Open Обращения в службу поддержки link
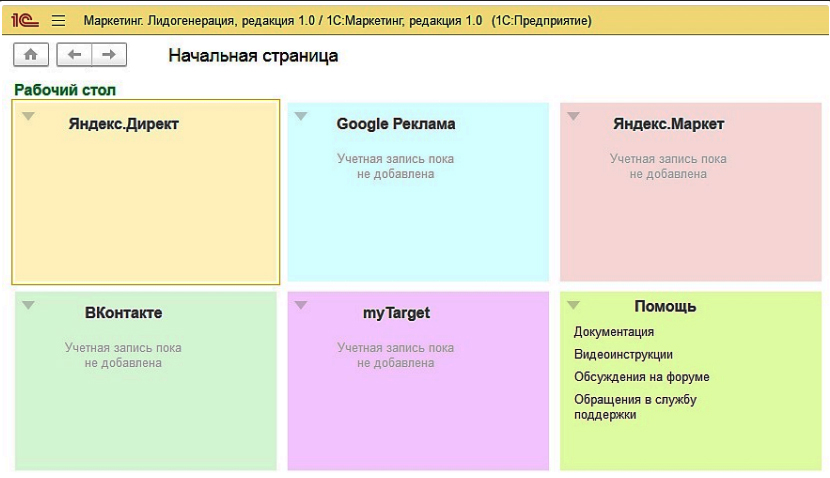830x478 pixels. (635, 407)
